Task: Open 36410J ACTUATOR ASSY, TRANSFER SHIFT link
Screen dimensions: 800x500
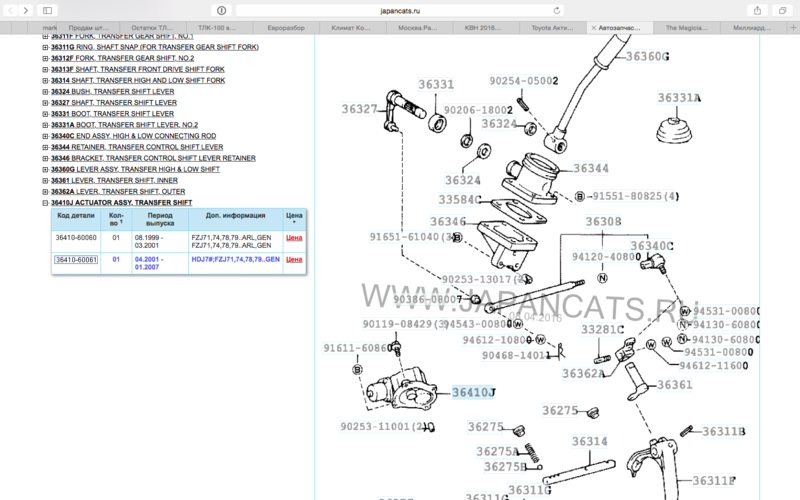Action: 121,203
